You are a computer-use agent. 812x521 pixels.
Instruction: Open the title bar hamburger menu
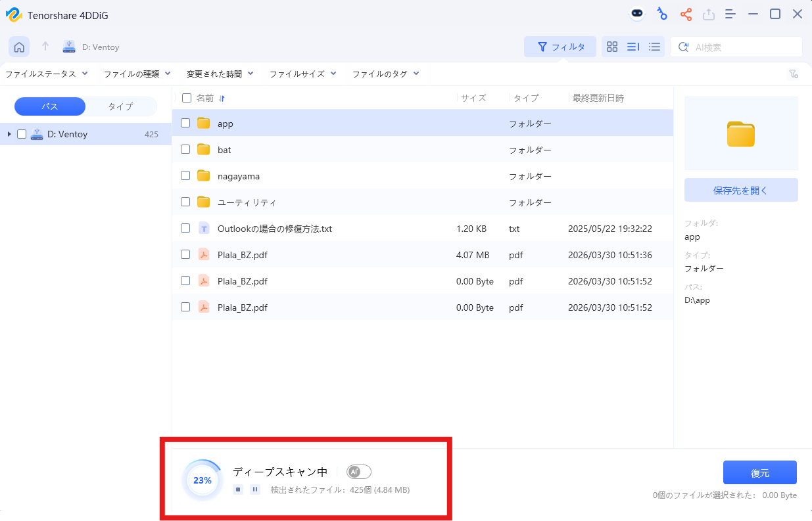pyautogui.click(x=730, y=14)
